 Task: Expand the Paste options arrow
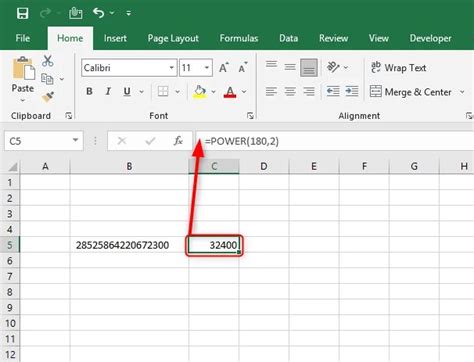click(x=23, y=100)
